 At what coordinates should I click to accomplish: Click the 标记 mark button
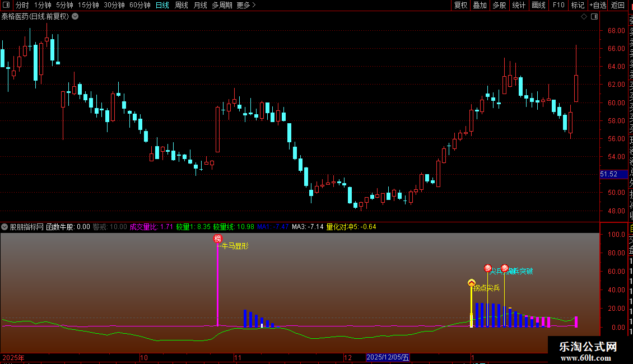click(x=578, y=5)
